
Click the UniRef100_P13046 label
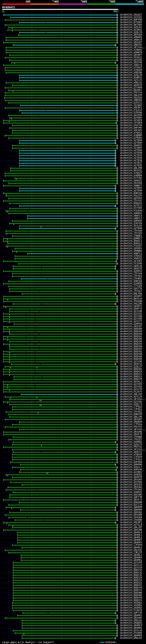tap(131, 263)
